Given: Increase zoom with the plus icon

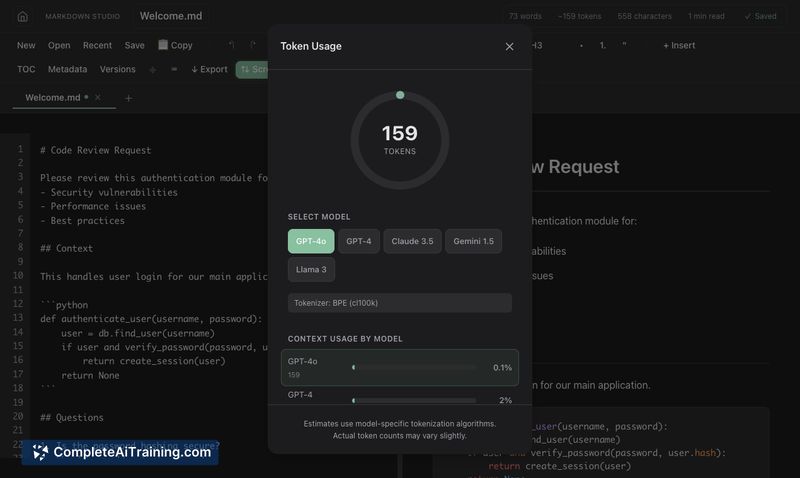Looking at the screenshot, I should tap(153, 69).
